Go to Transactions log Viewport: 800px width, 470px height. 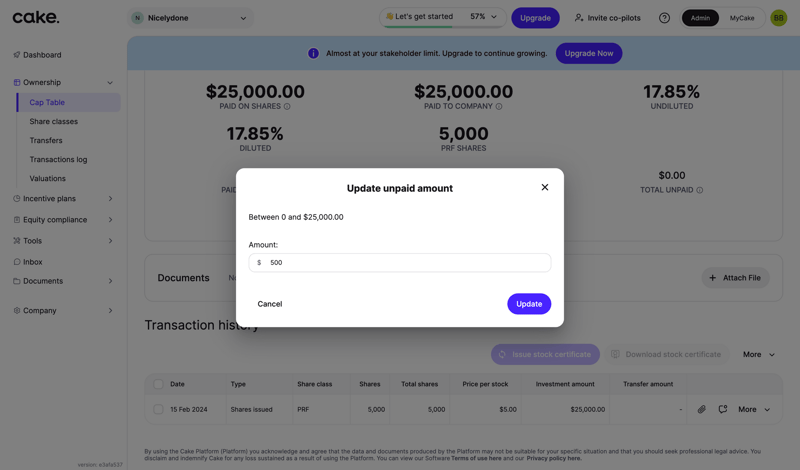tap(58, 160)
